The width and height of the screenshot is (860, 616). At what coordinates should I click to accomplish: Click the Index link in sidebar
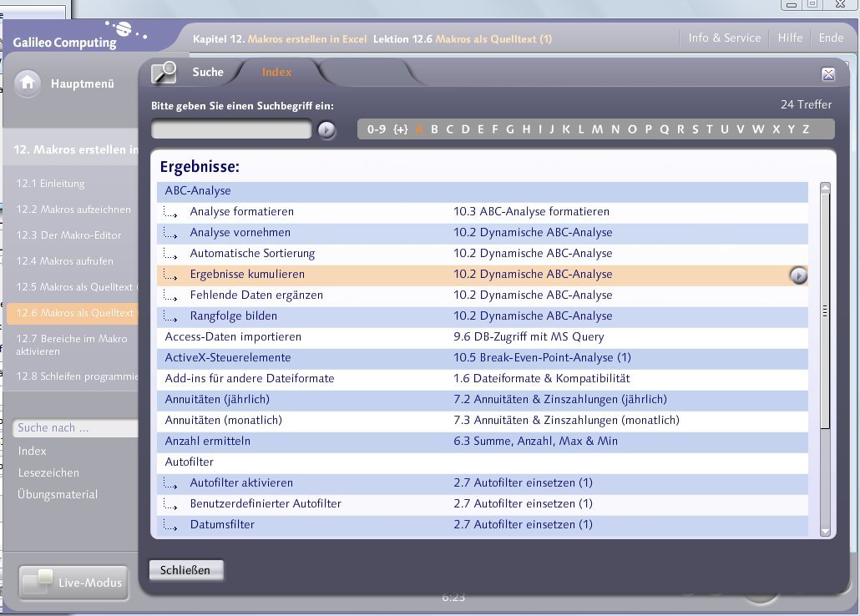point(32,451)
